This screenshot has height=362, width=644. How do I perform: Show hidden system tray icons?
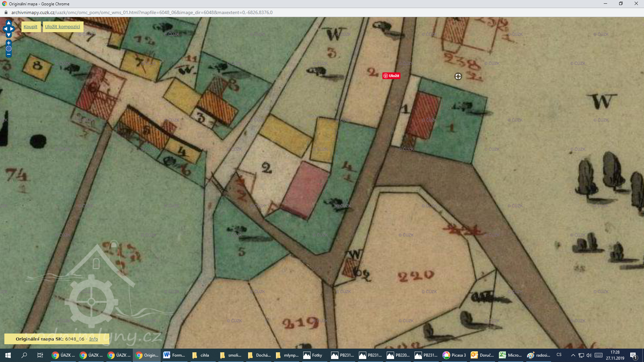coord(573,355)
